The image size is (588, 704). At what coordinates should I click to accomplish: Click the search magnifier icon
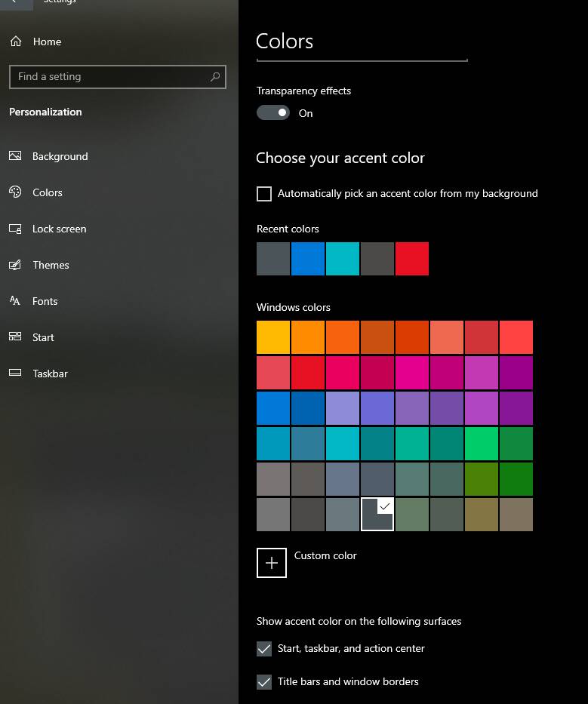click(x=215, y=77)
